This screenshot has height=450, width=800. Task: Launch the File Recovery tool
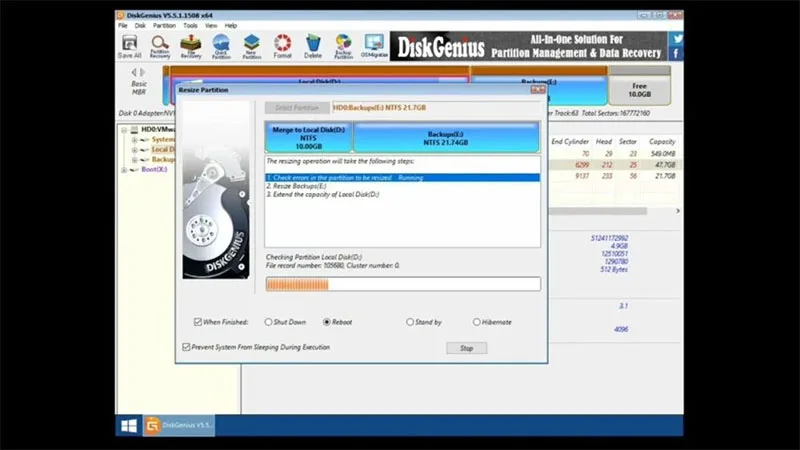click(x=191, y=46)
